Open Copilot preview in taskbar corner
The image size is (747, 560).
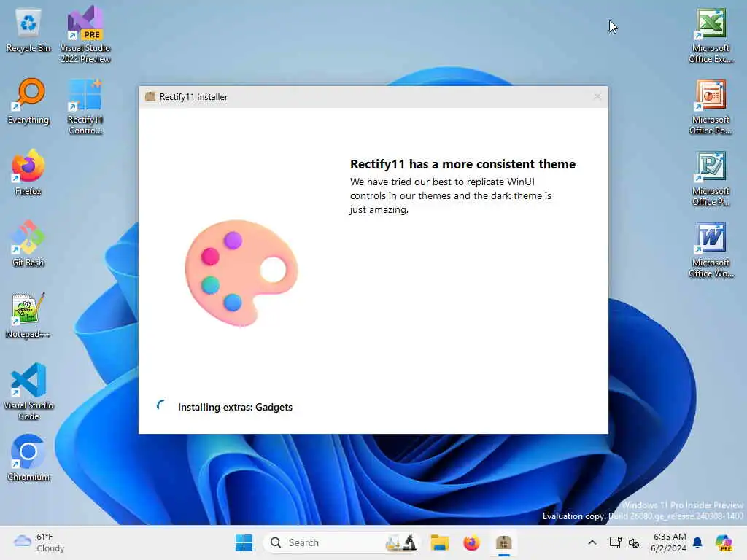(723, 542)
